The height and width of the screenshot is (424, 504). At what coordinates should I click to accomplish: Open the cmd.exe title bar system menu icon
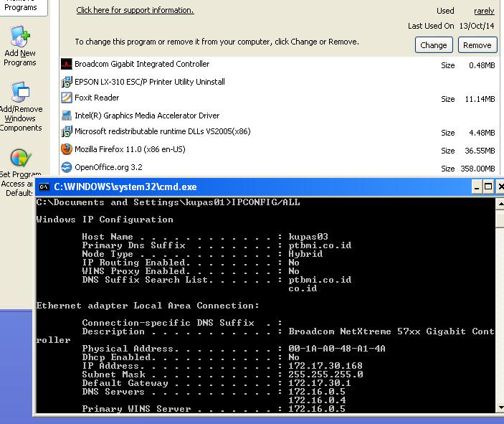(44, 187)
